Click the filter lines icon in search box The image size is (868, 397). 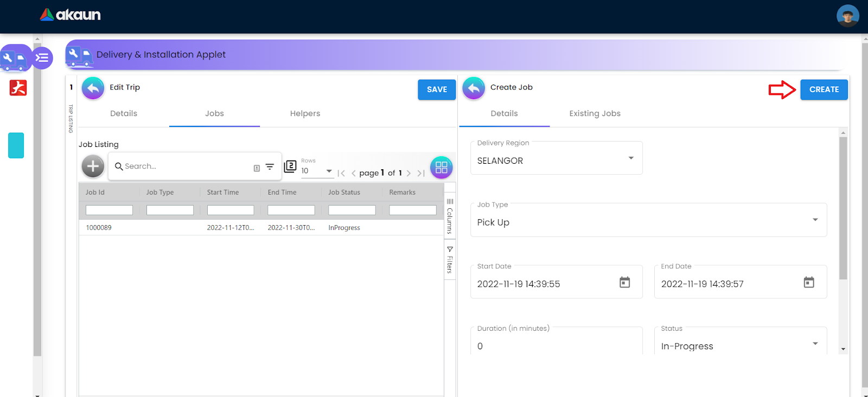click(x=270, y=167)
